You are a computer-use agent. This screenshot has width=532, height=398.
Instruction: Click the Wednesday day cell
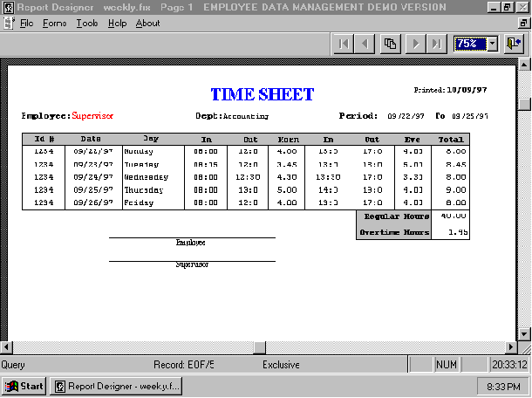(x=147, y=177)
